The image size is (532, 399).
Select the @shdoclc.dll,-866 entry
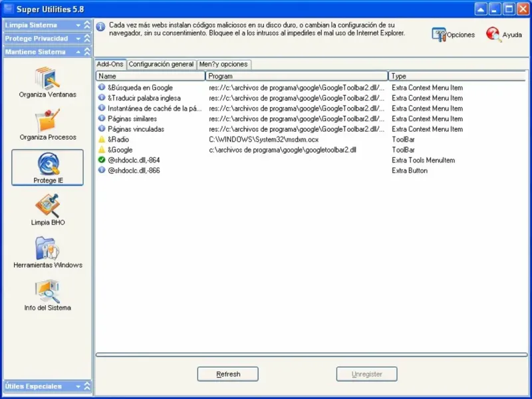(134, 170)
